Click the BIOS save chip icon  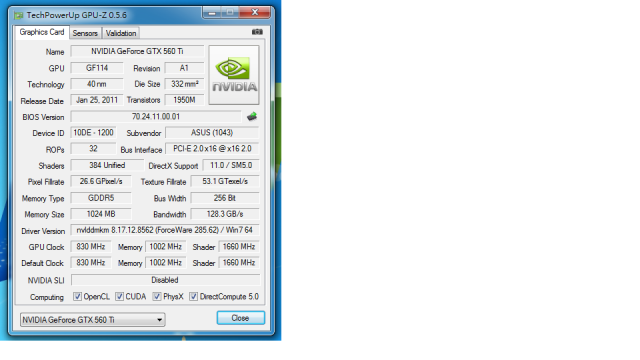[x=252, y=117]
